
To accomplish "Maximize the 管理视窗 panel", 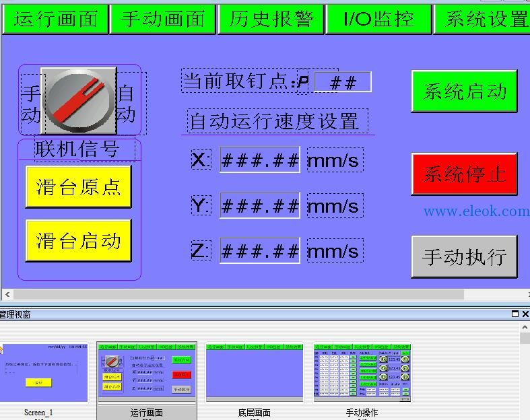I will coord(515,314).
